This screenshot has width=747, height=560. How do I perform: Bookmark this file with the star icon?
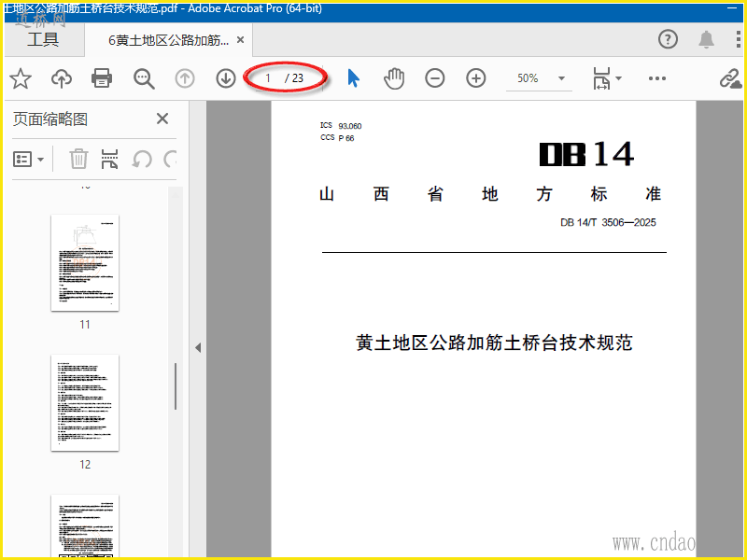point(21,78)
